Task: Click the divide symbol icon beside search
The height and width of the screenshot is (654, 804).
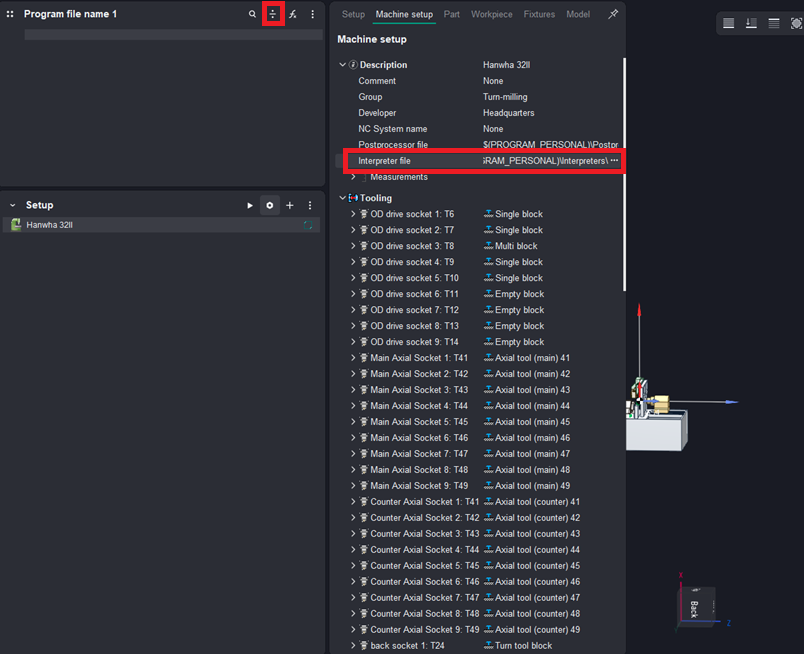Action: click(x=272, y=14)
